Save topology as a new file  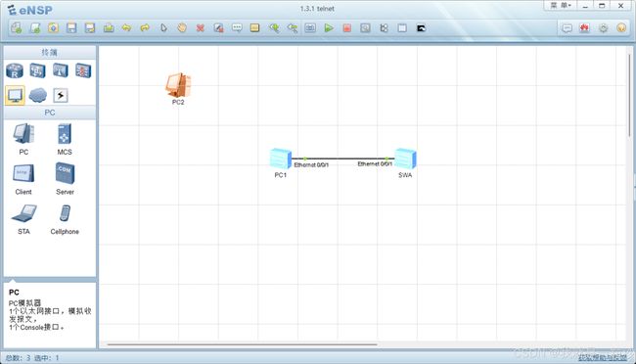pyautogui.click(x=90, y=27)
